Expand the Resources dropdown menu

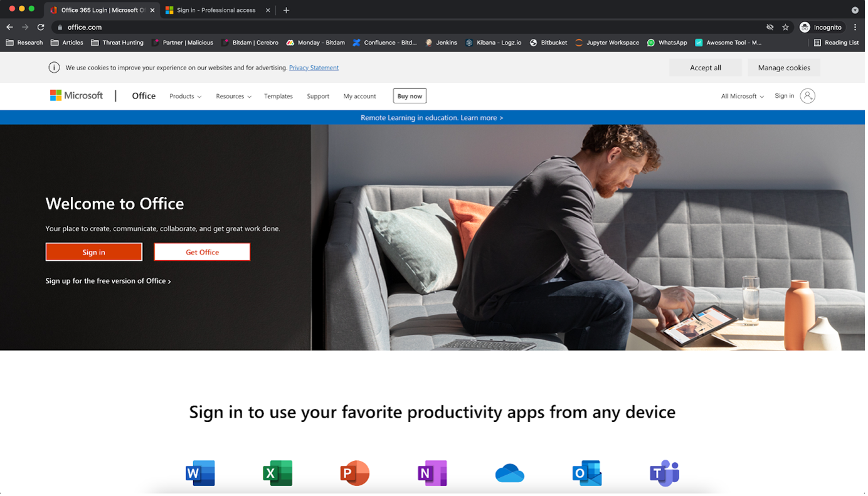tap(235, 97)
